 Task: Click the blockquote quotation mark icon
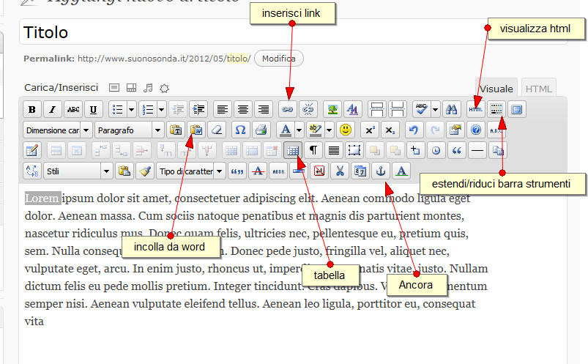click(x=456, y=151)
